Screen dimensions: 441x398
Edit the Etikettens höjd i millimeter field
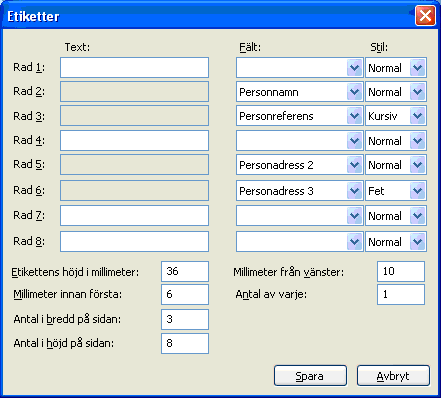(185, 271)
